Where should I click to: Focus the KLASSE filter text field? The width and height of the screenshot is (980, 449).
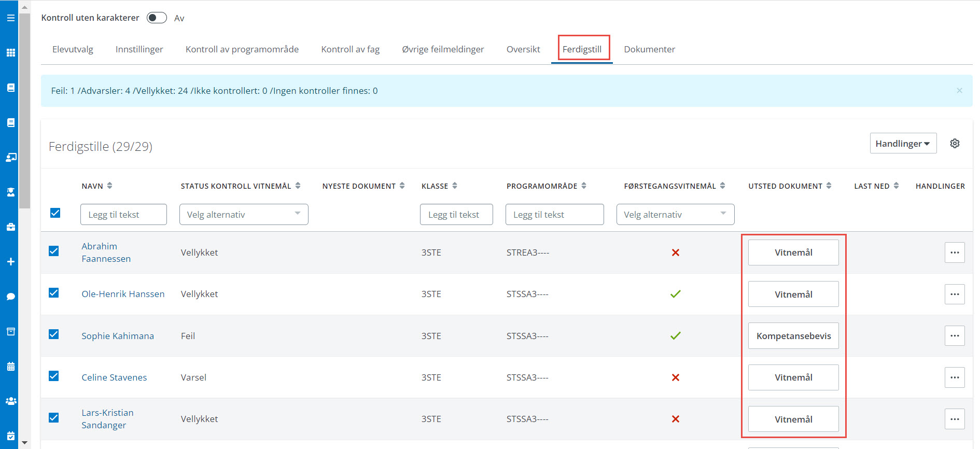[456, 214]
